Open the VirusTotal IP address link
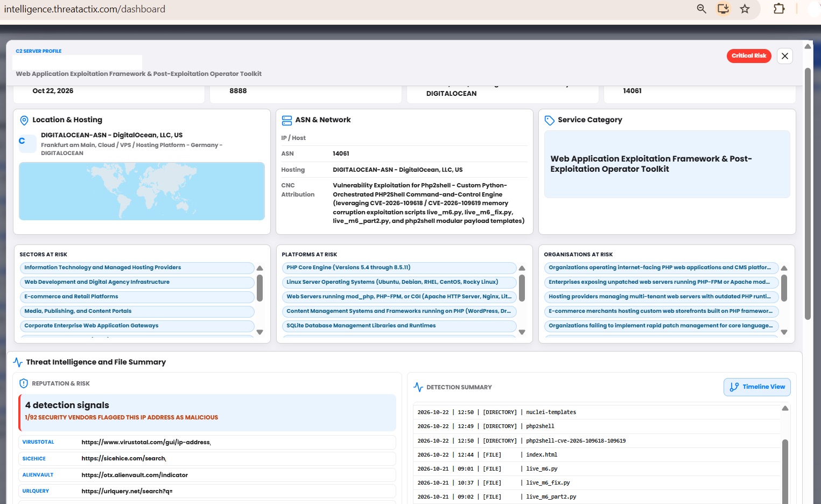 146,442
